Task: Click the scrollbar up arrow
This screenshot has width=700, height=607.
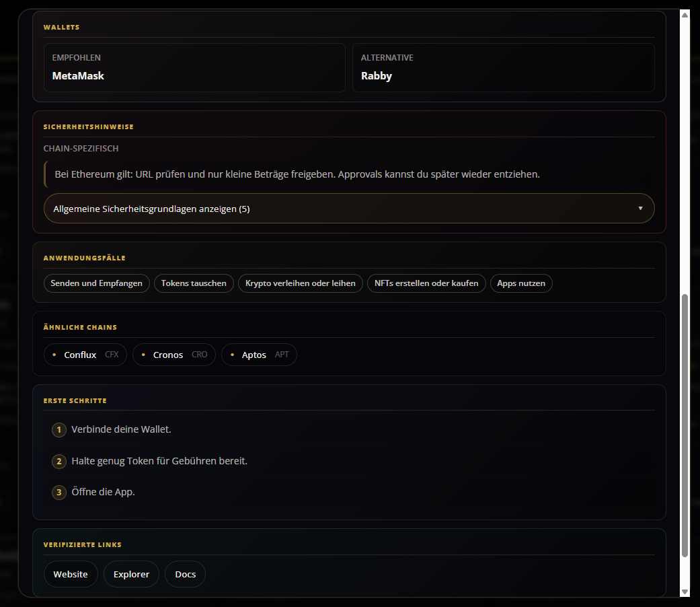Action: coord(685,15)
